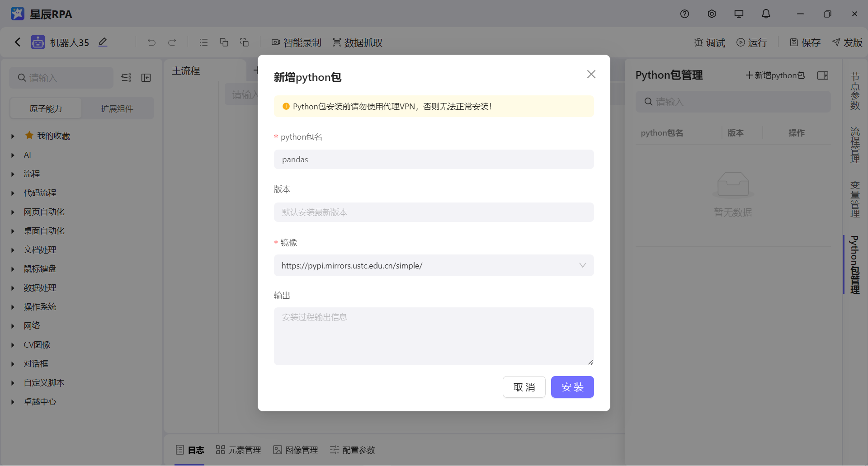
Task: Open the settings gear in title bar
Action: [712, 14]
